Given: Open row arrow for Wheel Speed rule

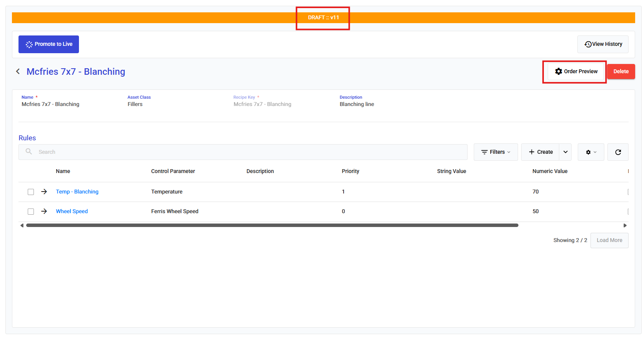Looking at the screenshot, I should point(44,211).
